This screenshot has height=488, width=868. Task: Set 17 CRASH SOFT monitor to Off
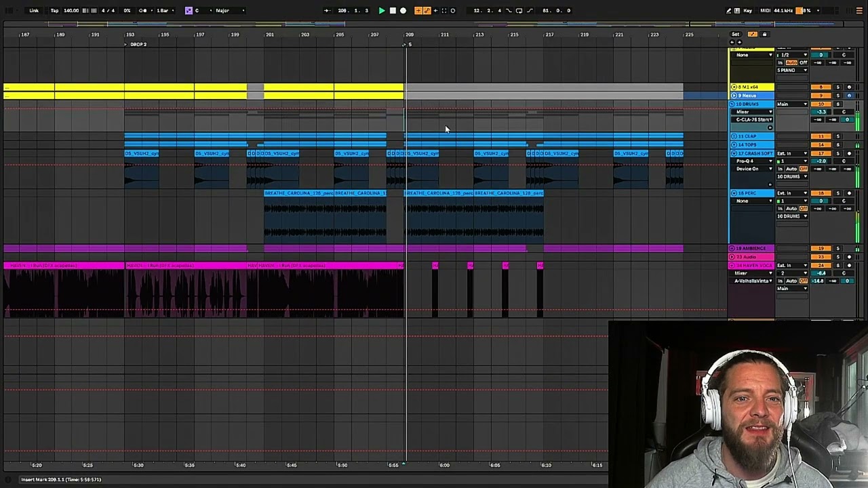[x=803, y=169]
